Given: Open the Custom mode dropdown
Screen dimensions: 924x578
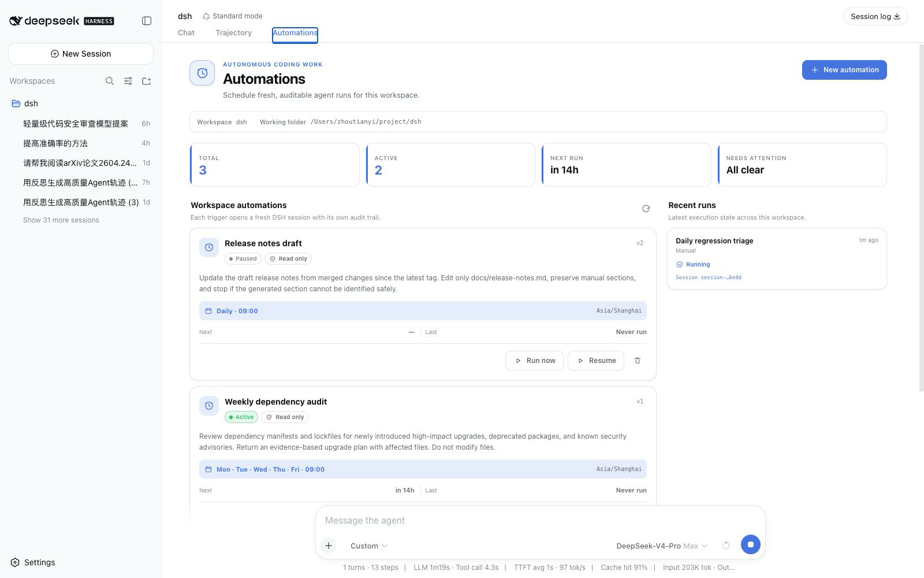Looking at the screenshot, I should [x=368, y=546].
